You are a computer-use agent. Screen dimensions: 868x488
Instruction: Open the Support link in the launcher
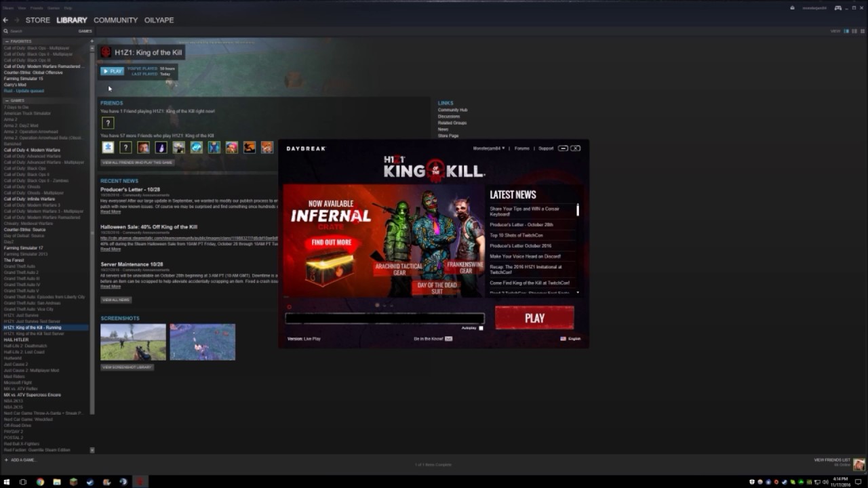click(x=546, y=148)
